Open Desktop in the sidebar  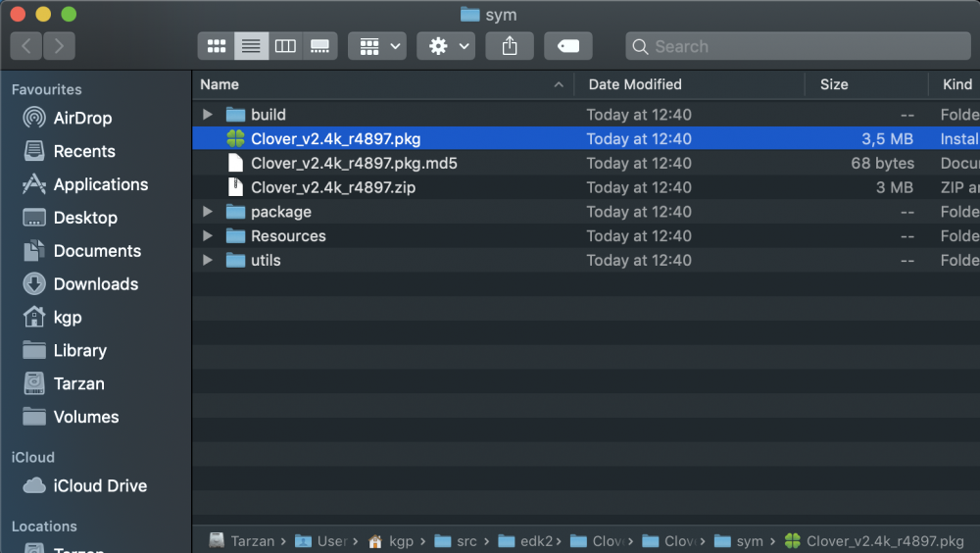(85, 217)
